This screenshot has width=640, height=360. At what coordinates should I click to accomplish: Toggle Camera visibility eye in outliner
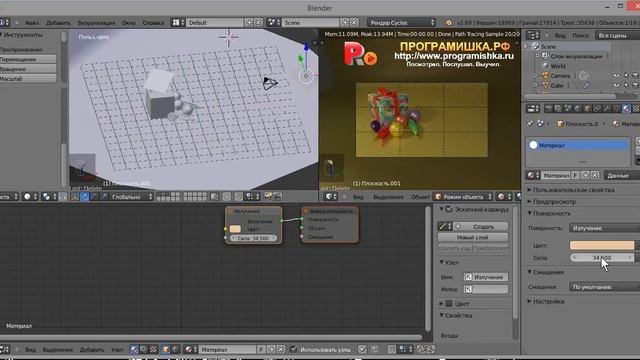pos(616,76)
